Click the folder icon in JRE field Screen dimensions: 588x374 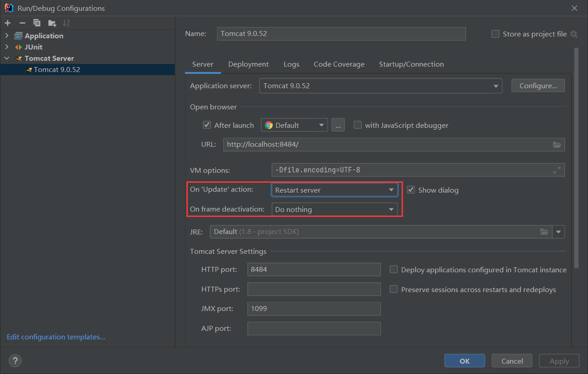pos(544,232)
